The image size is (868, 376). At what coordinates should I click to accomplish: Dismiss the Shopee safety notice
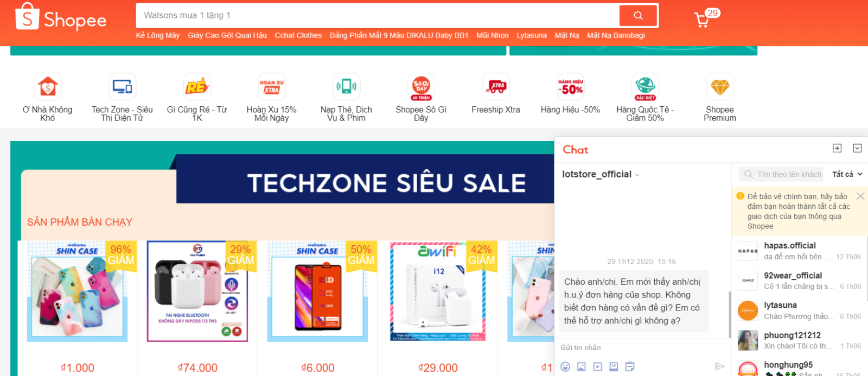click(x=860, y=196)
